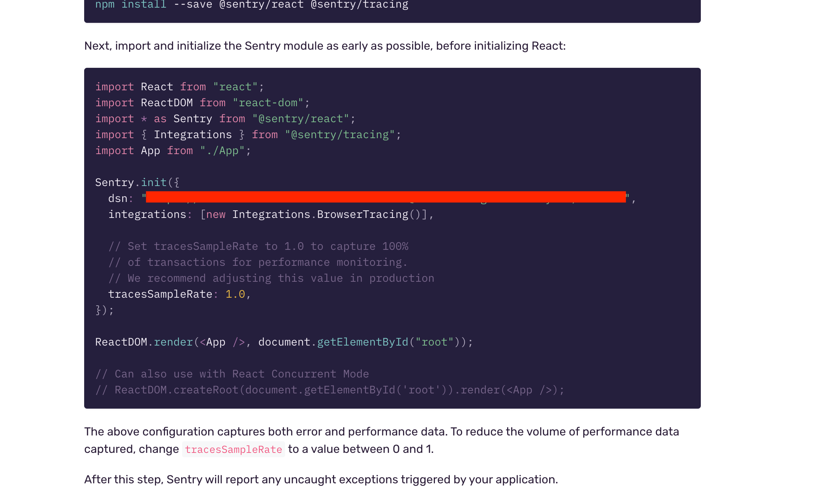Click the "root" string in render call

coord(434,342)
